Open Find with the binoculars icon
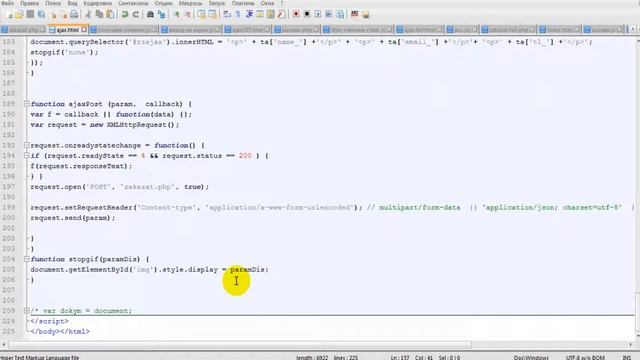The height and width of the screenshot is (360, 640). 150,15
